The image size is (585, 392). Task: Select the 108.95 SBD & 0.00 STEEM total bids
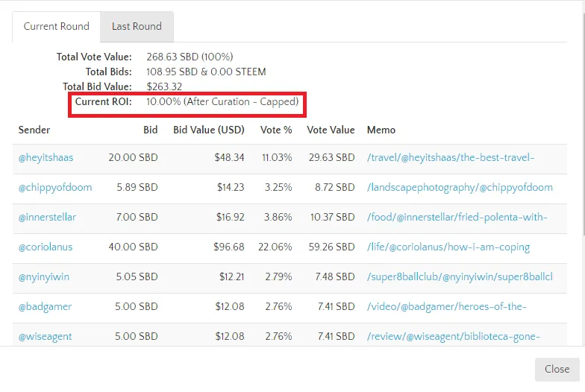click(x=206, y=72)
